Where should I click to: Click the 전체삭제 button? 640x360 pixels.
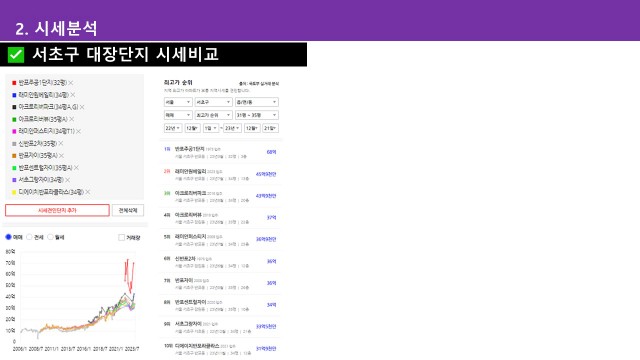pos(128,210)
